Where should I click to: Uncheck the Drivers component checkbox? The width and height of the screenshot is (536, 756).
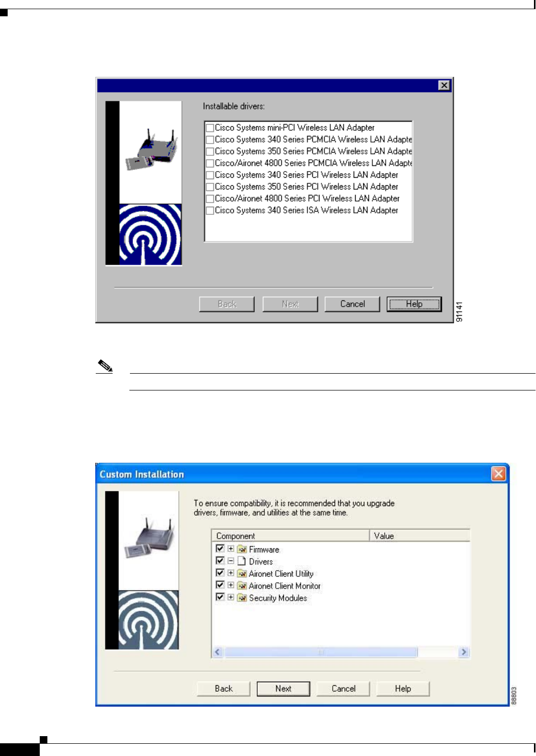[x=220, y=561]
